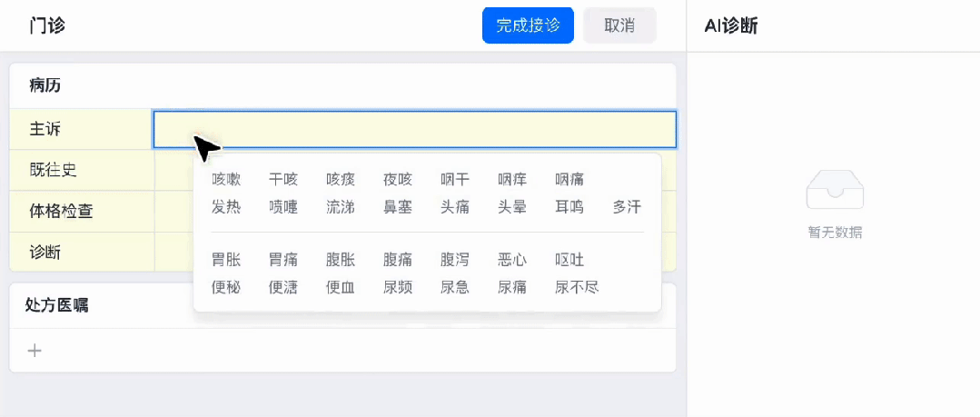980x417 pixels.
Task: Choose 干咳 in symptom list
Action: click(283, 180)
